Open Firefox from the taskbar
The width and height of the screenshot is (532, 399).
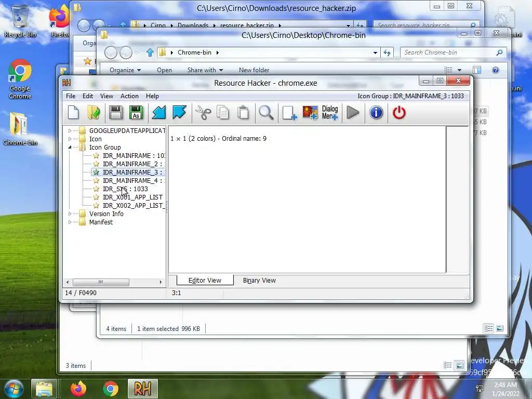[78, 389]
